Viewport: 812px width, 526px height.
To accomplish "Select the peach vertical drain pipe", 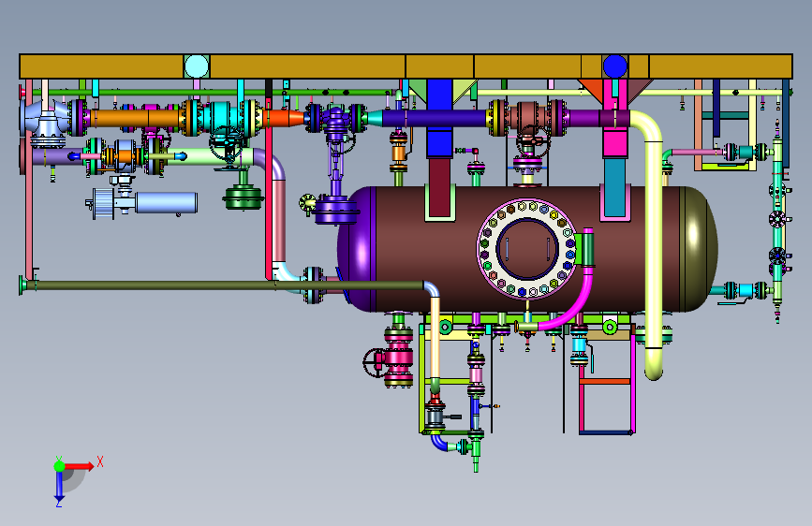I will point(435,338).
